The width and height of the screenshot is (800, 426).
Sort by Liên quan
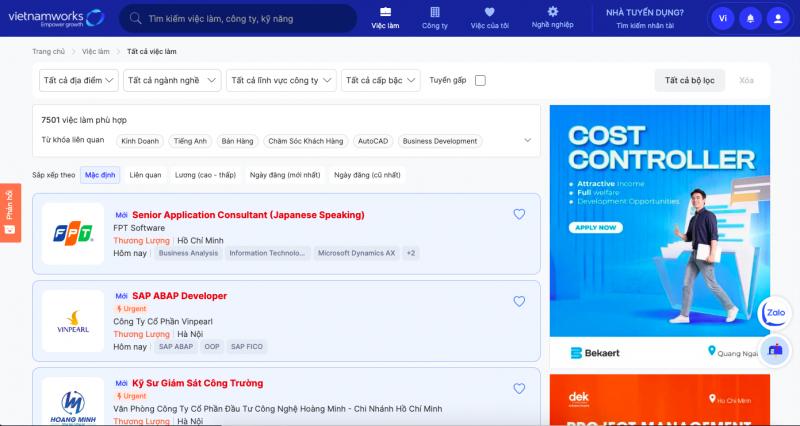click(x=145, y=175)
